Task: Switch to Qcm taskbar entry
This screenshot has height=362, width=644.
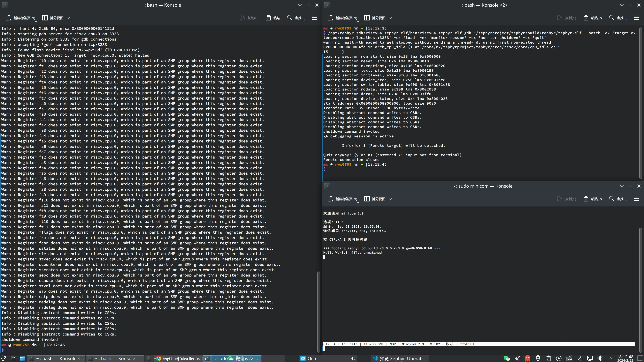Action: pos(309,358)
